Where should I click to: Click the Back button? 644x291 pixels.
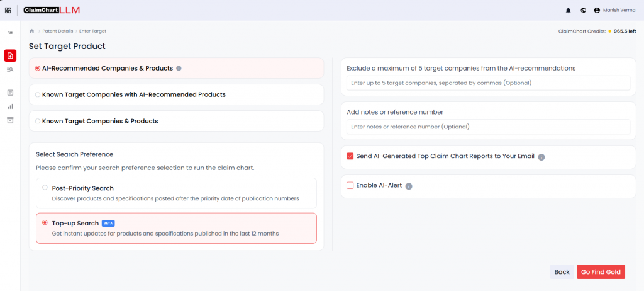(562, 272)
